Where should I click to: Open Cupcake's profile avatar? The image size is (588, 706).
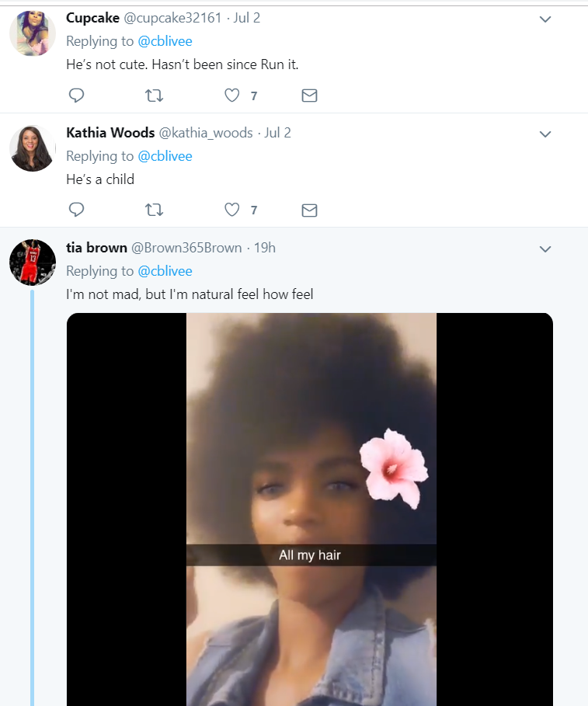[33, 33]
